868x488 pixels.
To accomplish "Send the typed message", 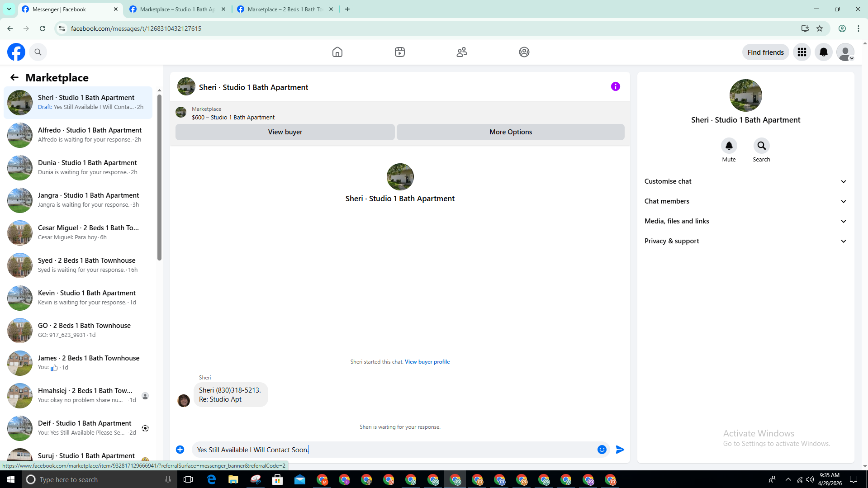I will coord(620,450).
